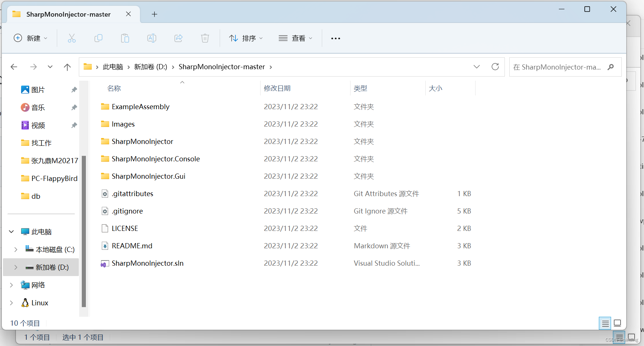Click the Share toolbar icon

[x=178, y=38]
